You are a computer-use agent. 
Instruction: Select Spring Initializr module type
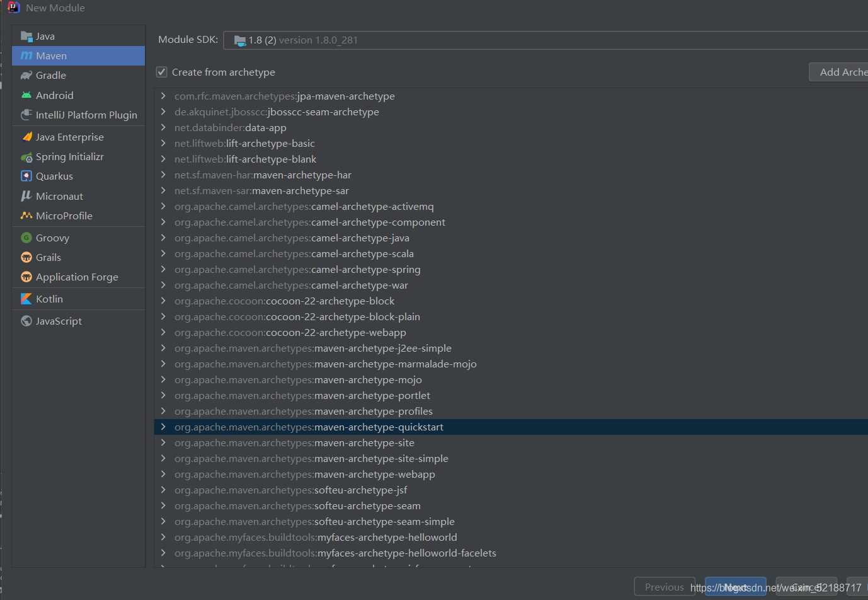tap(79, 157)
